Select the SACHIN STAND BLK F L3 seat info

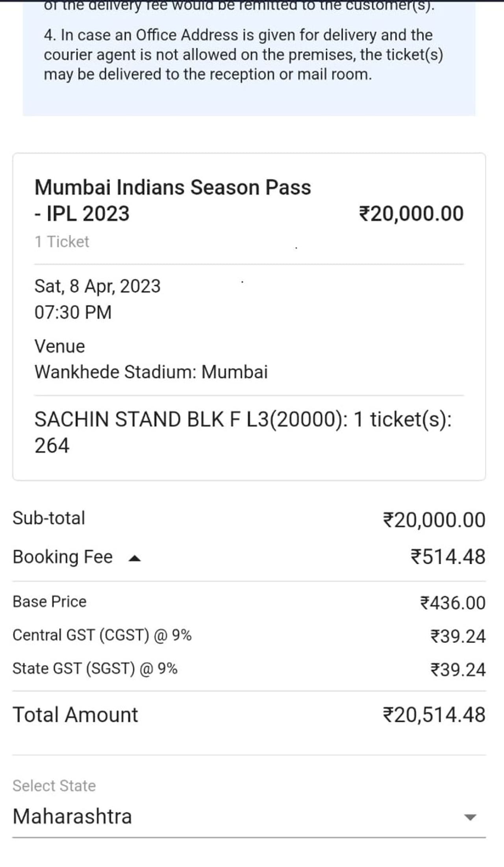tap(243, 432)
